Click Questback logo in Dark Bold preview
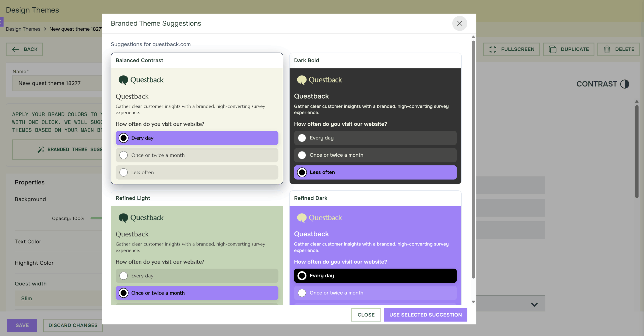This screenshot has height=336, width=644. click(319, 80)
